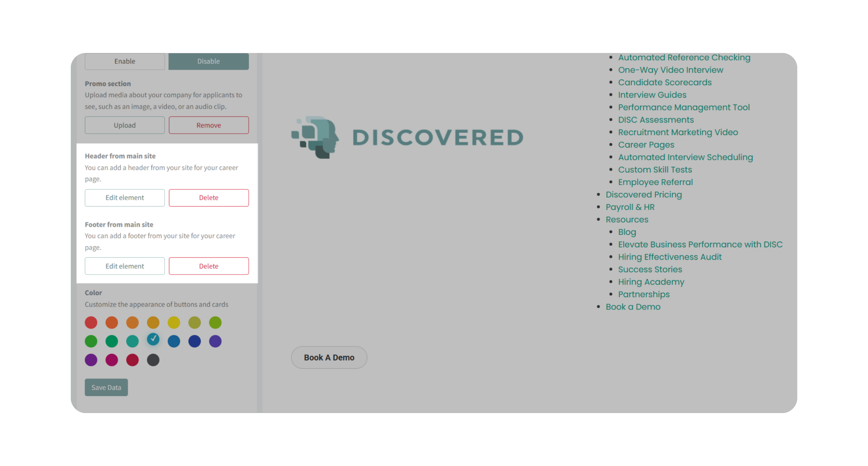The height and width of the screenshot is (466, 868).
Task: Open the Discovered Pricing link
Action: (x=643, y=195)
